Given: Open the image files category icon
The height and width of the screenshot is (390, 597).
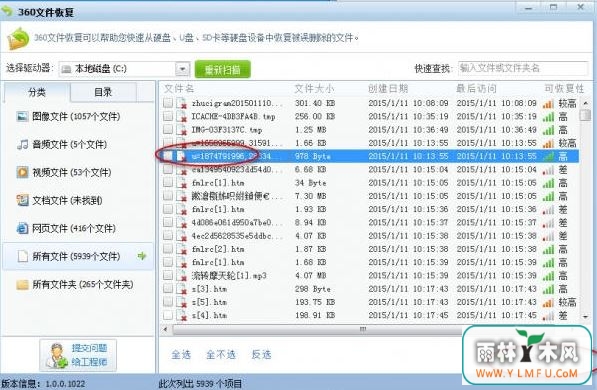Looking at the screenshot, I should click(x=22, y=116).
